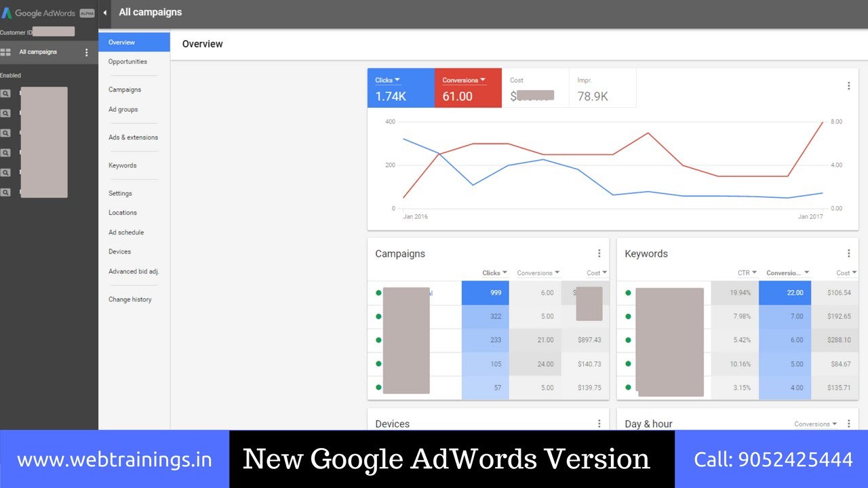Image resolution: width=868 pixels, height=488 pixels.
Task: Click the status dot in the 7.98% CTR keyword row
Action: [x=628, y=317]
